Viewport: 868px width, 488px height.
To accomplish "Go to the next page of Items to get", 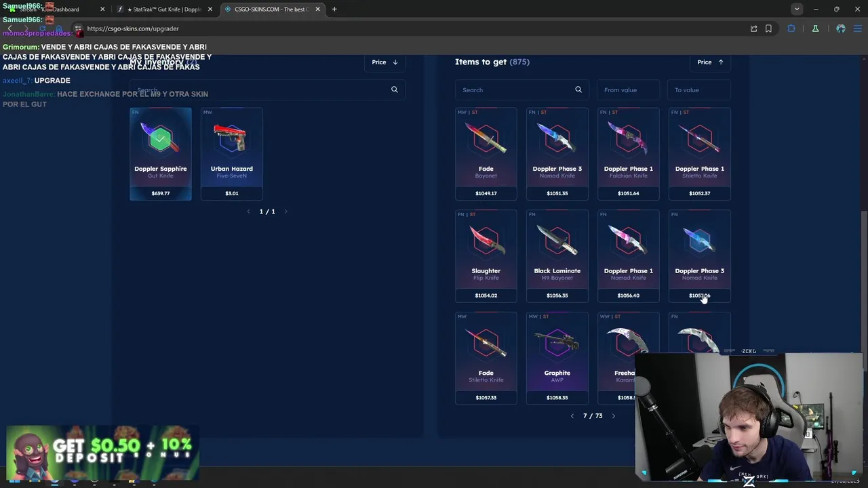I will pyautogui.click(x=614, y=416).
